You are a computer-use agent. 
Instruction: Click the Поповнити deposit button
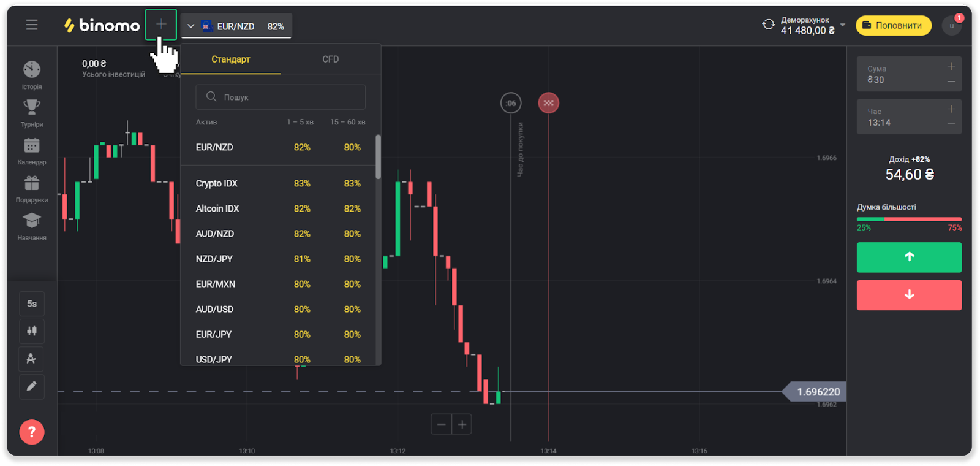coord(893,25)
